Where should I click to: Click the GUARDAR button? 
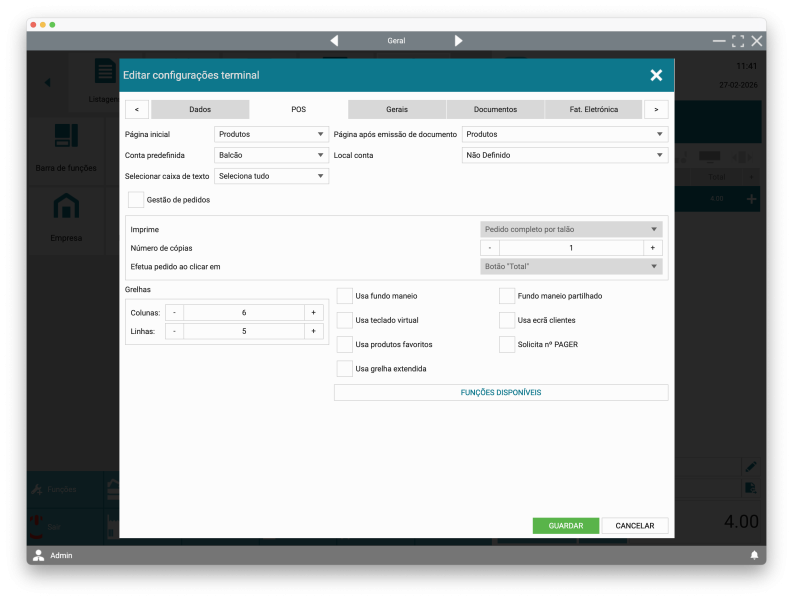click(565, 526)
